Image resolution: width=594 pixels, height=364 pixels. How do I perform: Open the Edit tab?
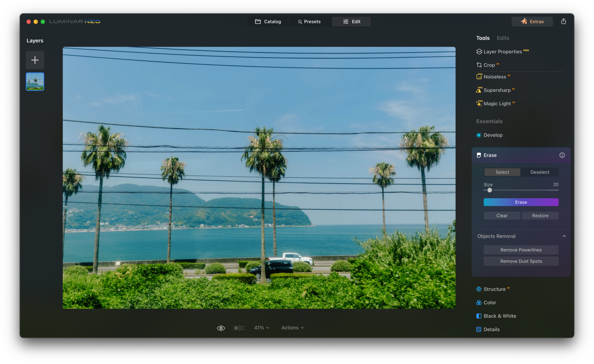click(x=351, y=22)
